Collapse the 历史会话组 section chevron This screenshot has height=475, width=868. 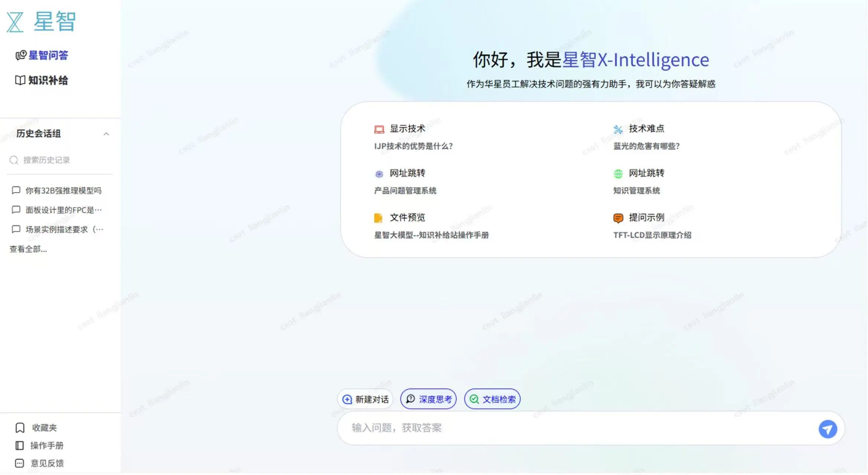point(106,134)
